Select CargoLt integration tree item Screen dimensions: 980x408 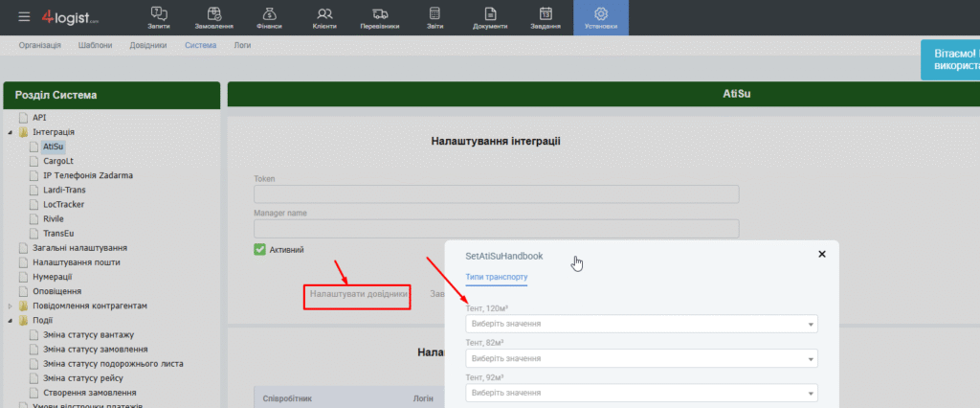click(x=58, y=161)
